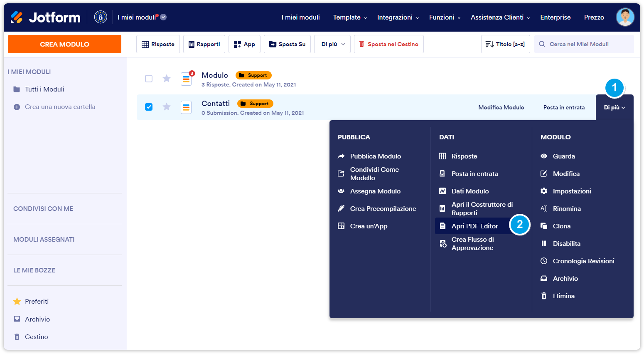The width and height of the screenshot is (644, 354).
Task: Click the Crea Precompilazione pencil icon
Action: point(341,209)
